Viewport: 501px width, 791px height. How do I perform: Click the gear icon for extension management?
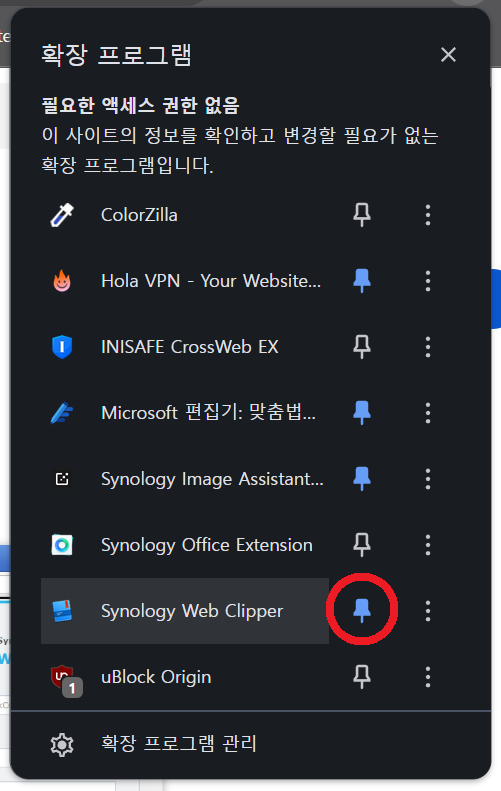point(62,744)
